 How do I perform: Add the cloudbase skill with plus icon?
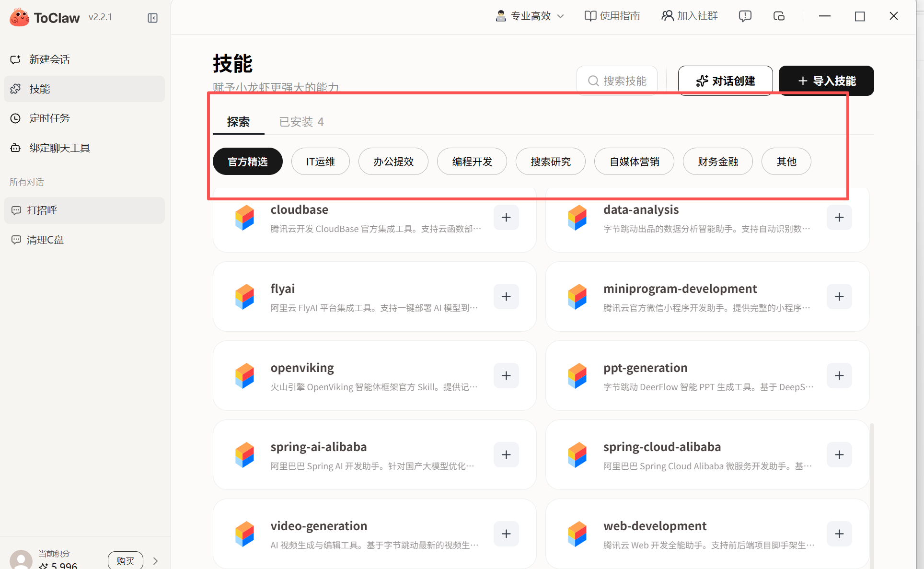506,218
